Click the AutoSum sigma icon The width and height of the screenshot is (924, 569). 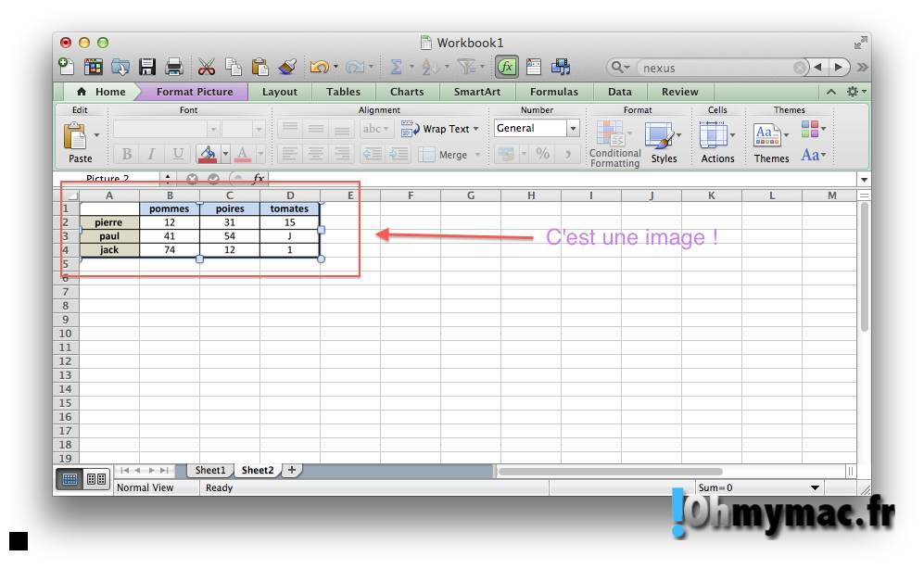click(396, 67)
